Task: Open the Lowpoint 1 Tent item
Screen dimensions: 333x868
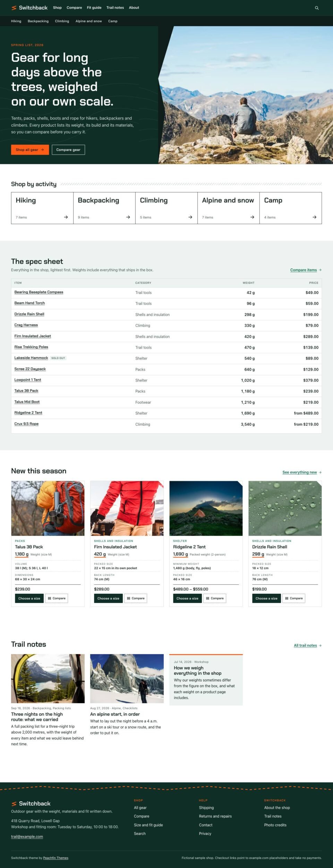Action: (x=28, y=380)
